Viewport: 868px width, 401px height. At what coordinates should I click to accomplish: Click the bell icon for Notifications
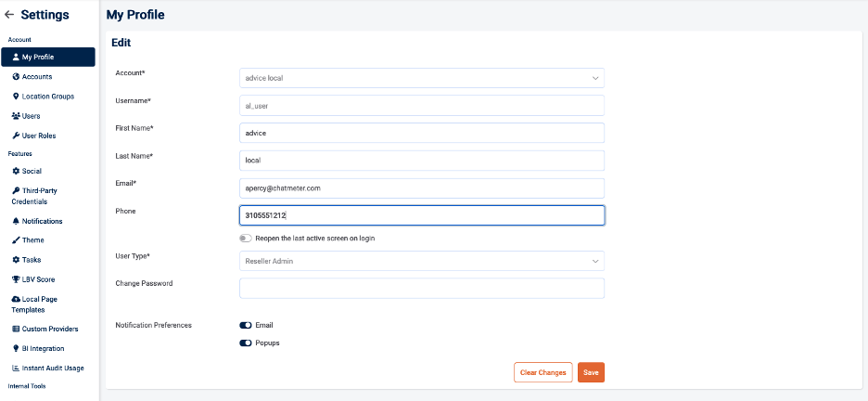(x=16, y=221)
